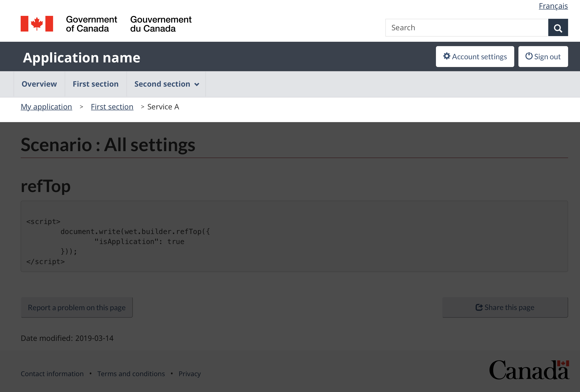Select the First section navigation tab
The width and height of the screenshot is (580, 392).
pyautogui.click(x=95, y=84)
